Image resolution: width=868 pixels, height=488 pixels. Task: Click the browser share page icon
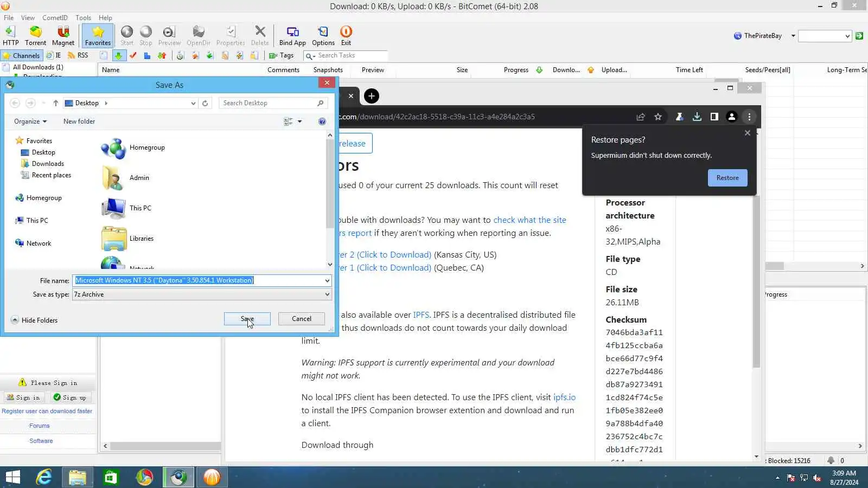641,117
